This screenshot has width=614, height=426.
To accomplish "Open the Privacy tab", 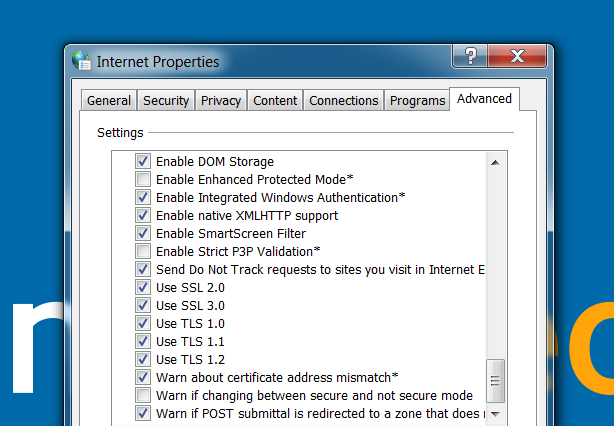I will click(x=221, y=101).
